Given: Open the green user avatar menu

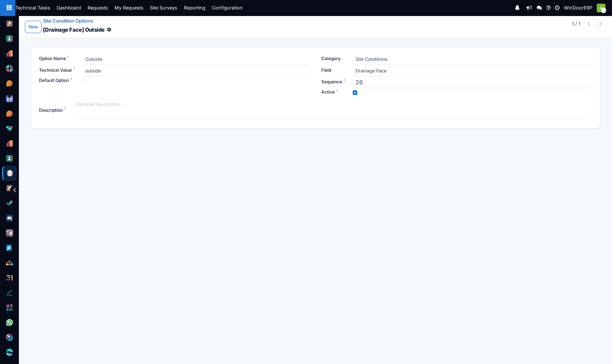Looking at the screenshot, I should (x=601, y=8).
